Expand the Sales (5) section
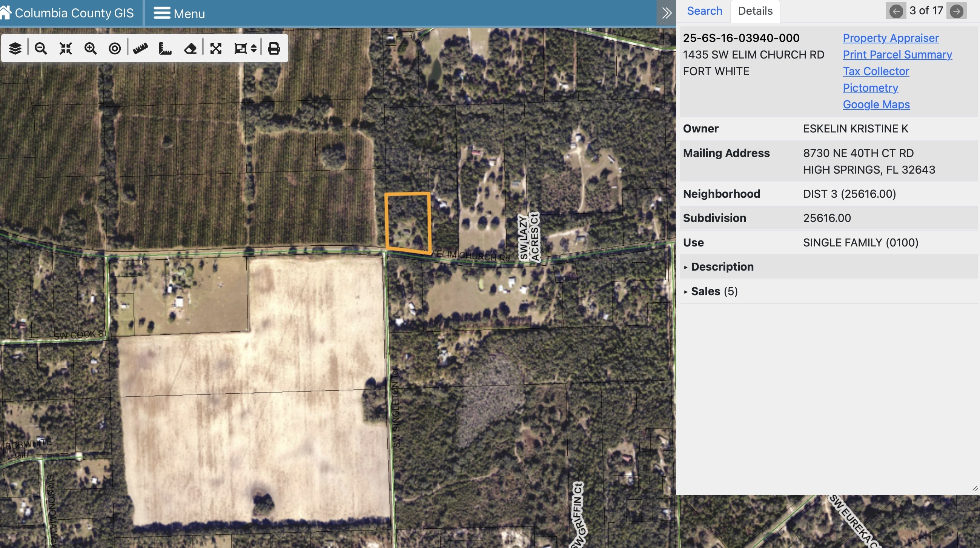 [x=714, y=291]
